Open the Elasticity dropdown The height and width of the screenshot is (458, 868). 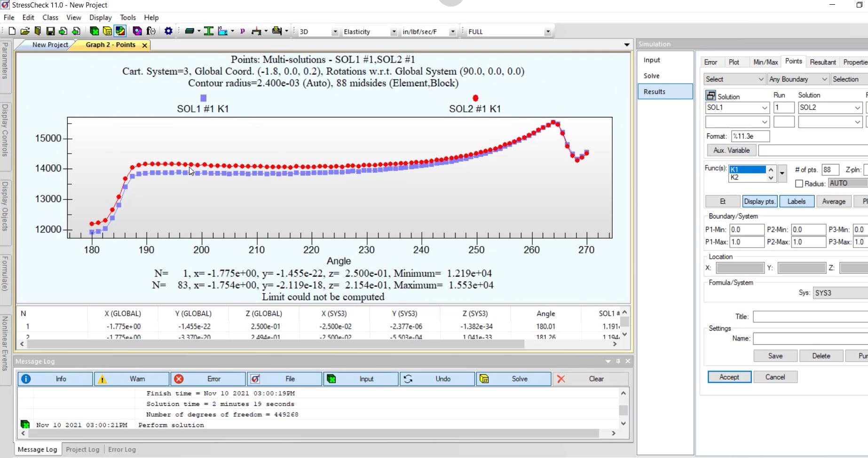(x=395, y=31)
